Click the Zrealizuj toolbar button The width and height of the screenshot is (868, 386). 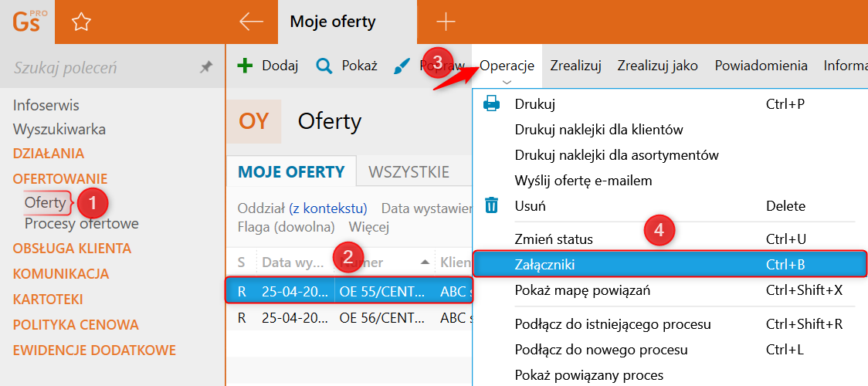(x=575, y=66)
